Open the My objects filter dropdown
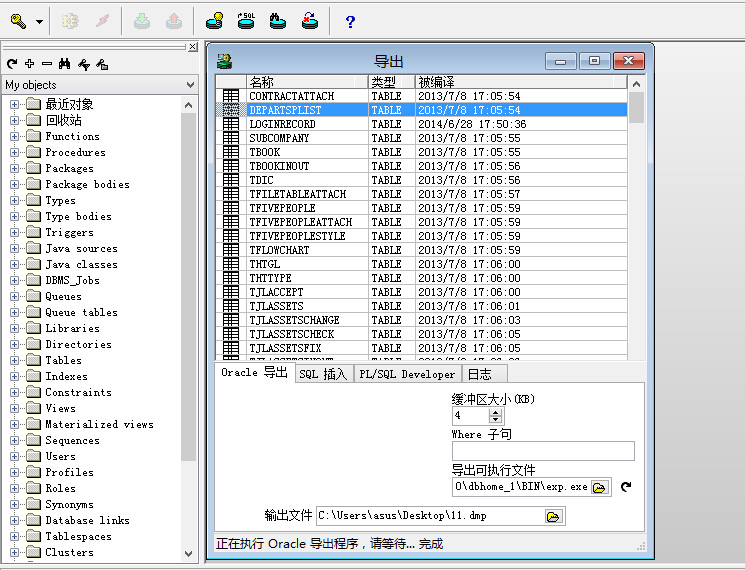Image resolution: width=745 pixels, height=570 pixels. [191, 85]
